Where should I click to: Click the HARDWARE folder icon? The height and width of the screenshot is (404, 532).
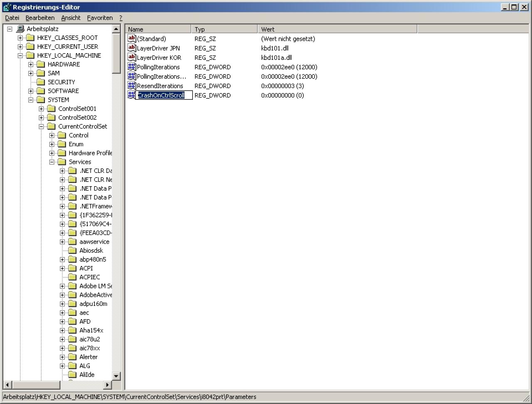(41, 64)
